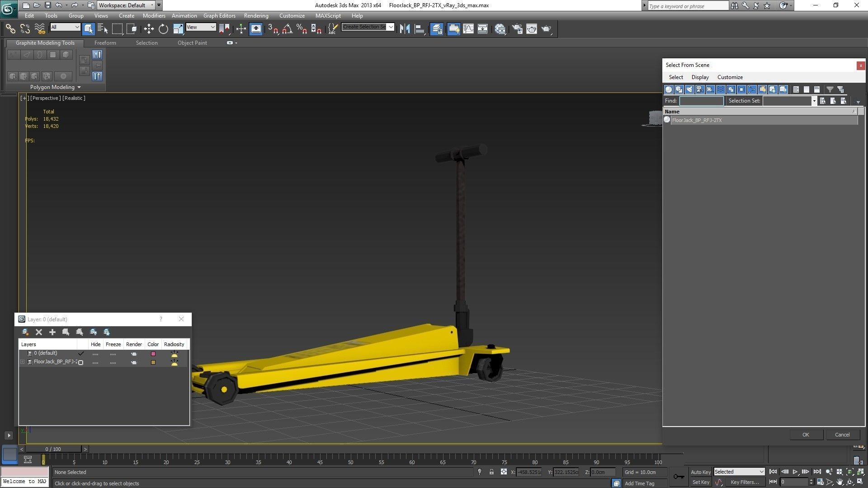The height and width of the screenshot is (488, 868).
Task: Click OK in Select From Scene
Action: [806, 435]
